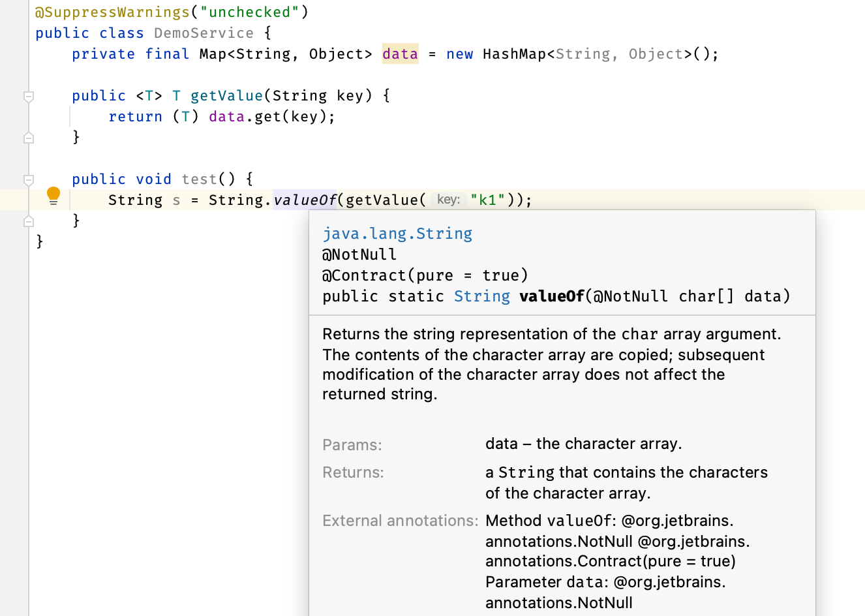This screenshot has height=616, width=865.
Task: Click the DemoService class name
Action: (204, 33)
